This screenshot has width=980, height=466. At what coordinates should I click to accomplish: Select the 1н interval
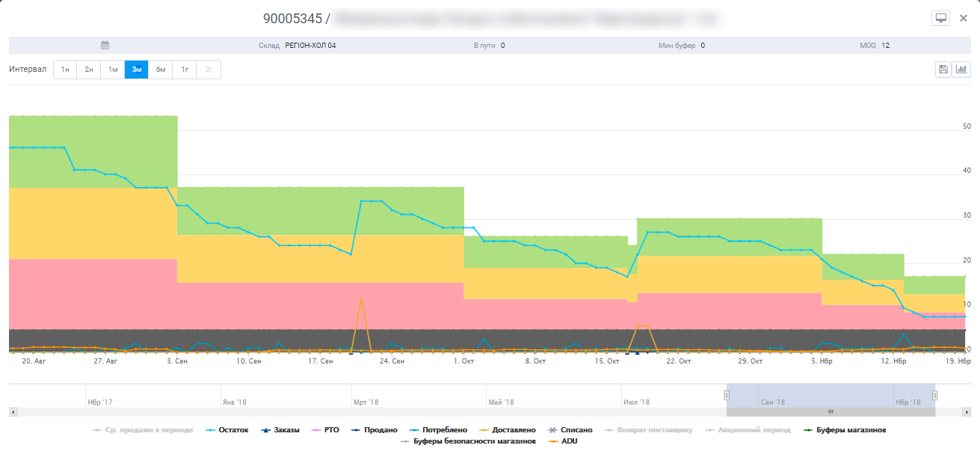click(x=65, y=70)
